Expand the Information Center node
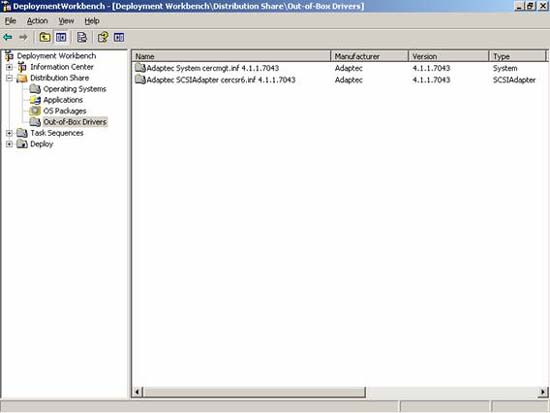Viewport: 550px width, 413px height. click(x=9, y=67)
